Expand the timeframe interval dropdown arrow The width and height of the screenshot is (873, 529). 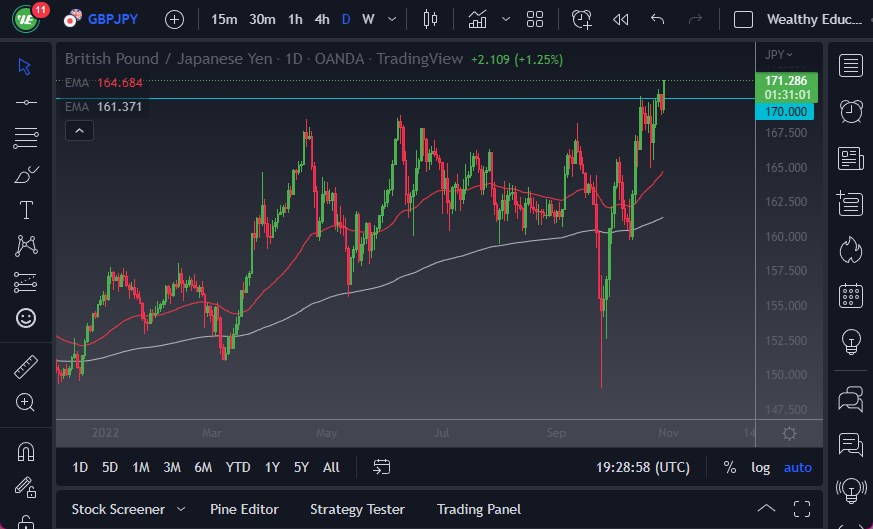391,19
